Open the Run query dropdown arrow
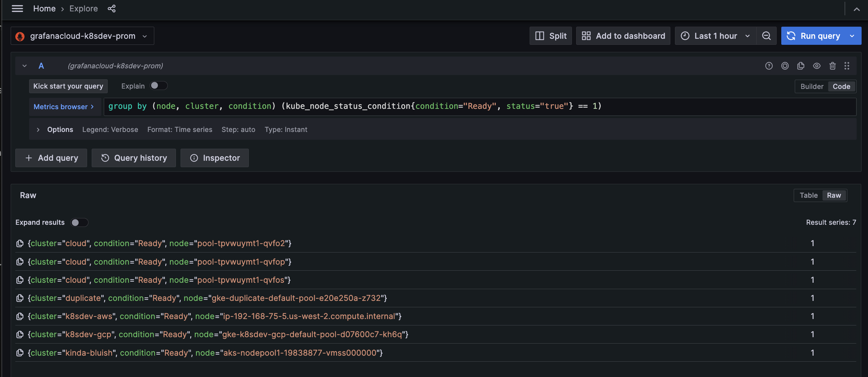This screenshot has height=377, width=868. coord(852,36)
